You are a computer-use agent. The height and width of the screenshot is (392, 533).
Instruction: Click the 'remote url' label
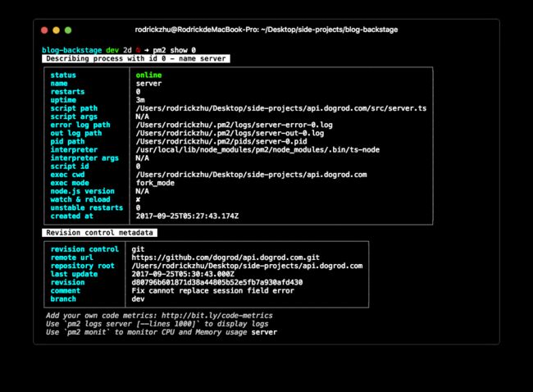(71, 258)
